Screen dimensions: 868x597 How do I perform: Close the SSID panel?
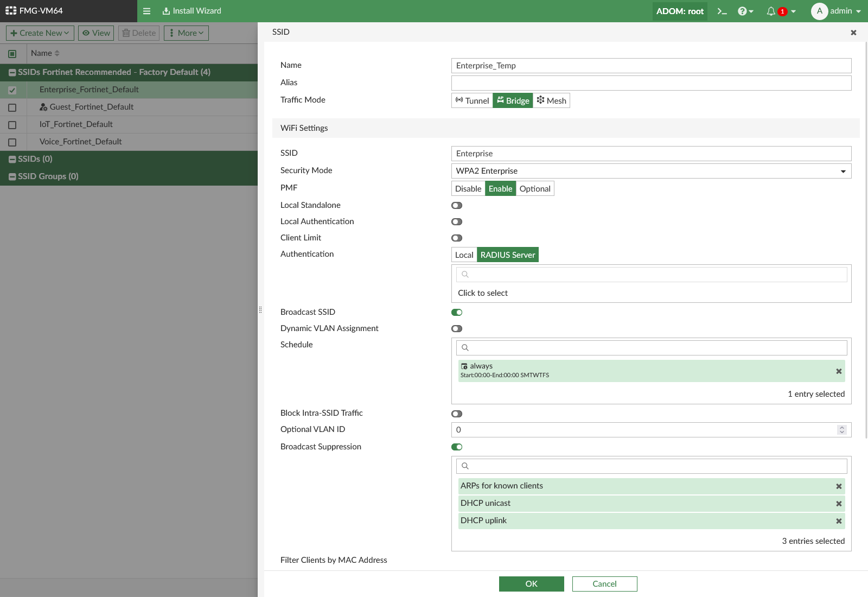853,33
